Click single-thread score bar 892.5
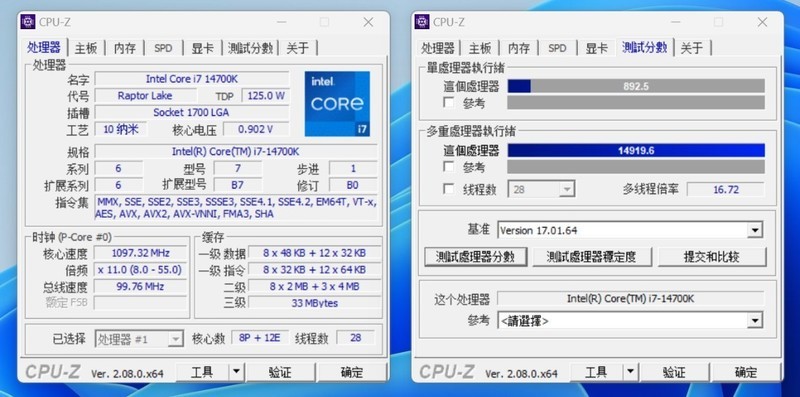Screen dimensions: 800x397 click(x=636, y=86)
